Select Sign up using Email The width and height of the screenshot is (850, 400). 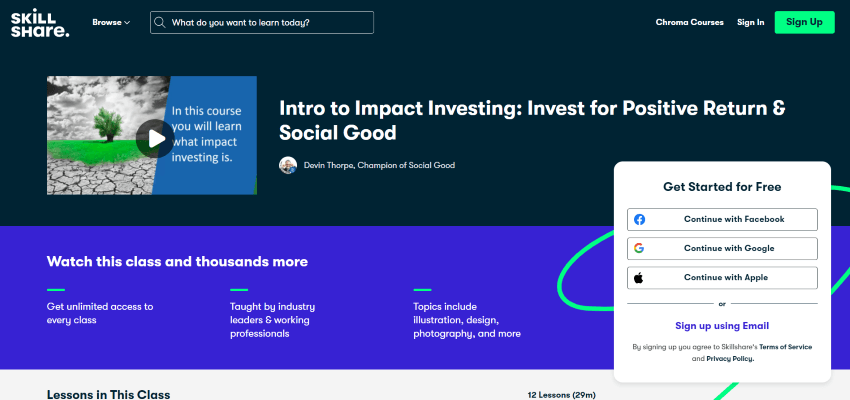click(x=722, y=326)
